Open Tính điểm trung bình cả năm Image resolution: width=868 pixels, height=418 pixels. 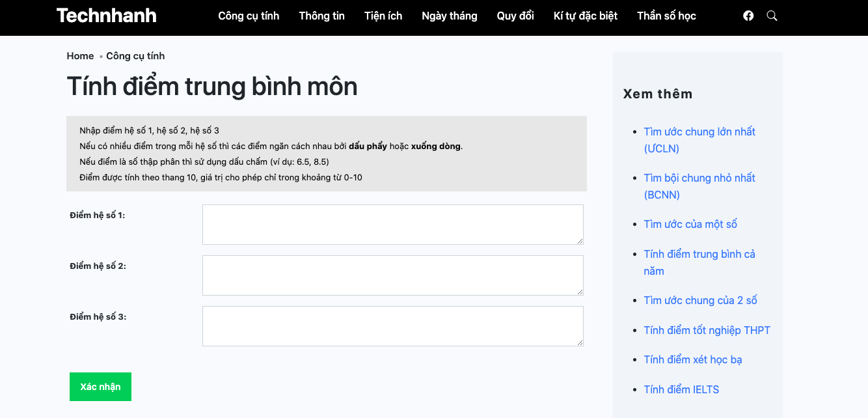[699, 262]
